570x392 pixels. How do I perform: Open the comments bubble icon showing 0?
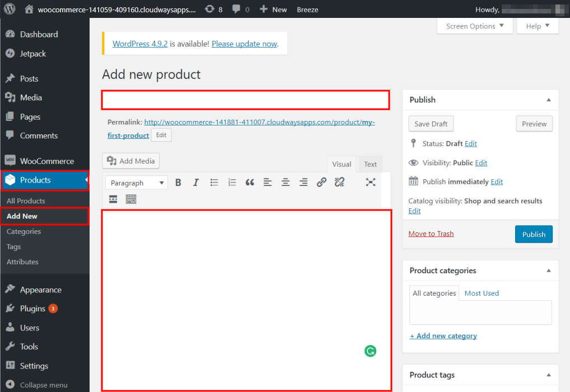(241, 10)
